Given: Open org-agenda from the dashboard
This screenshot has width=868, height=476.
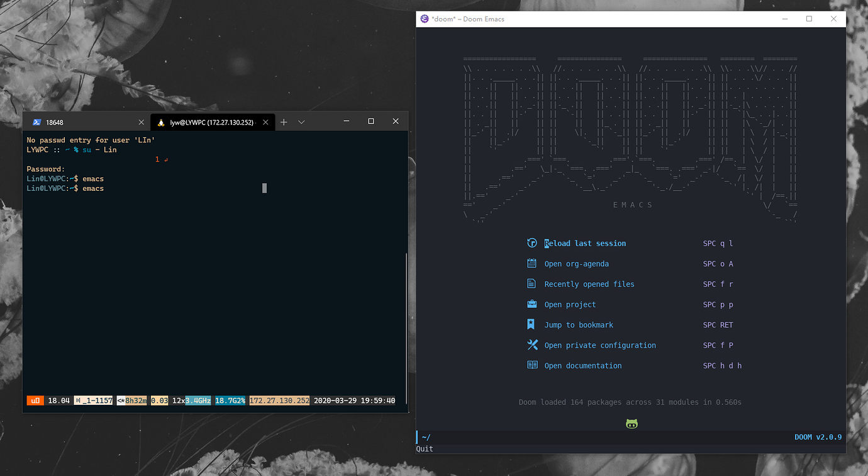Looking at the screenshot, I should point(576,264).
